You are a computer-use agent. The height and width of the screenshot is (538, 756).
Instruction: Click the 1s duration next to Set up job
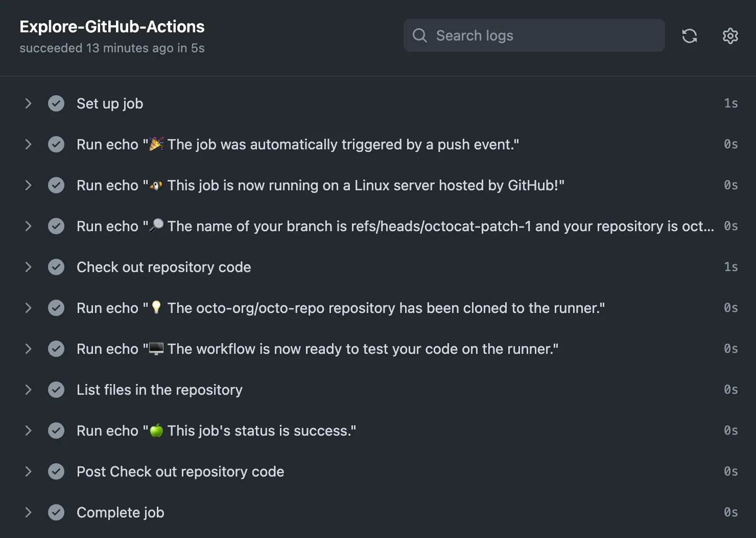[730, 104]
